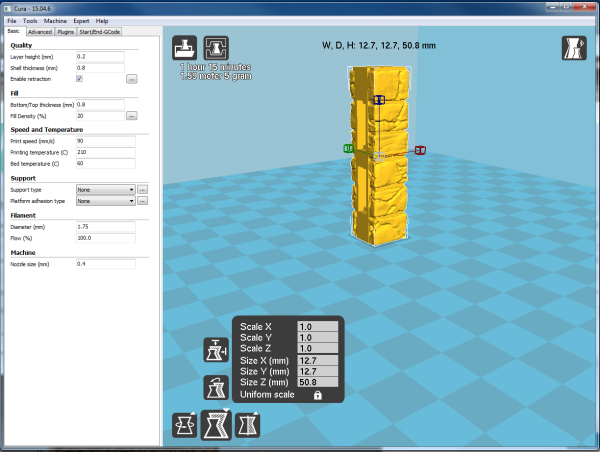Click the save toolpath to SD icon
Screen dimensions: 600x452
point(214,48)
